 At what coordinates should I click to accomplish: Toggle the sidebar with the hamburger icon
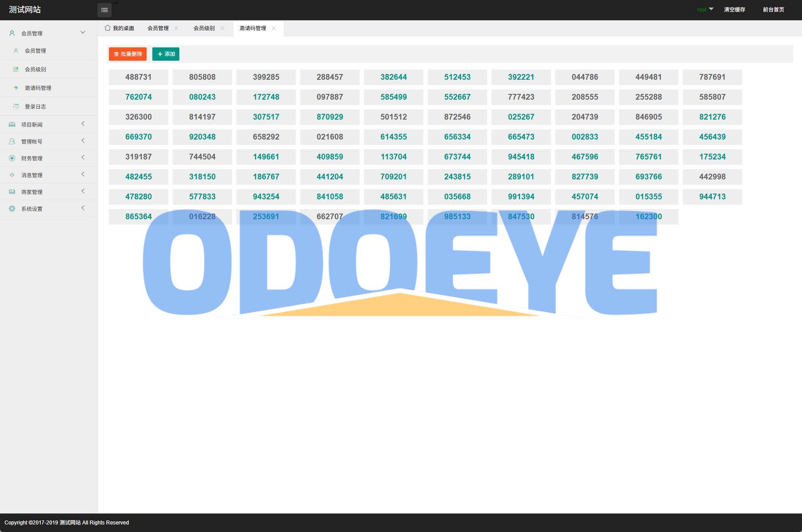(x=105, y=10)
